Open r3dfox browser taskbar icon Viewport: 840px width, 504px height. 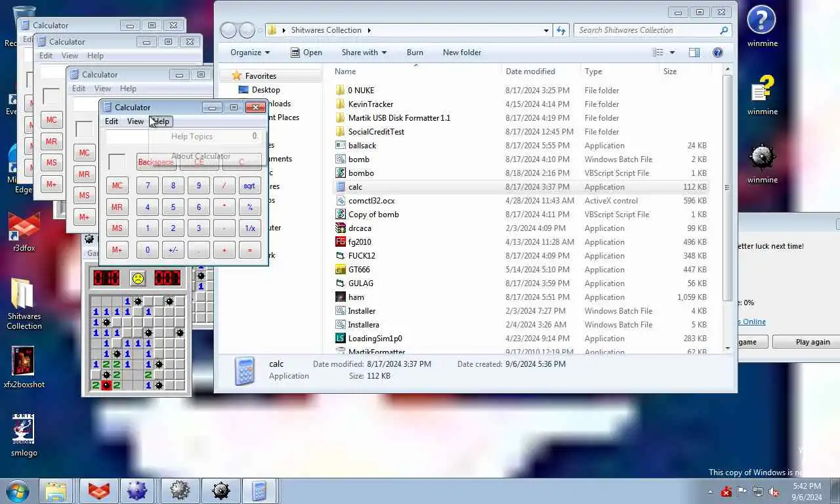click(x=100, y=491)
